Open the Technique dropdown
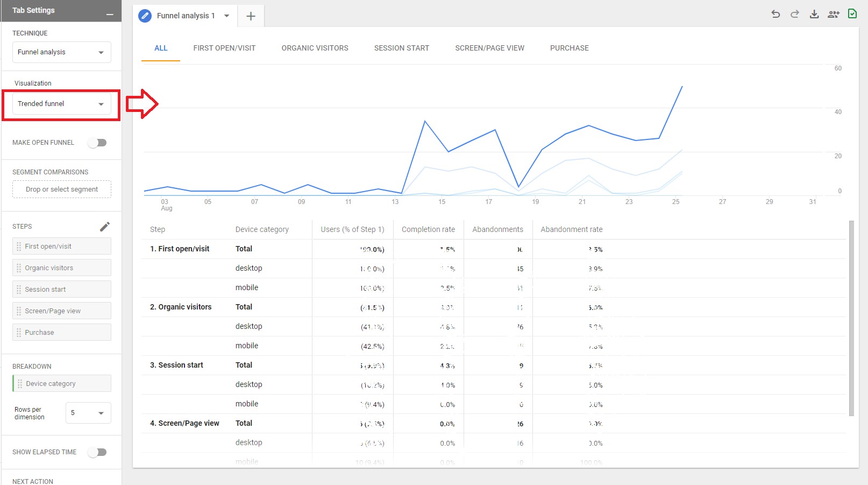This screenshot has height=485, width=868. tap(61, 52)
